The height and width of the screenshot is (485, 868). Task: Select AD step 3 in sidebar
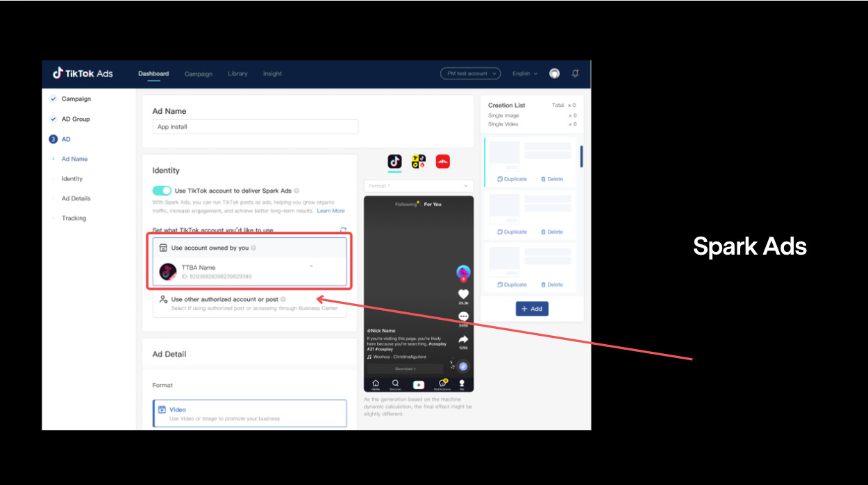pyautogui.click(x=66, y=139)
